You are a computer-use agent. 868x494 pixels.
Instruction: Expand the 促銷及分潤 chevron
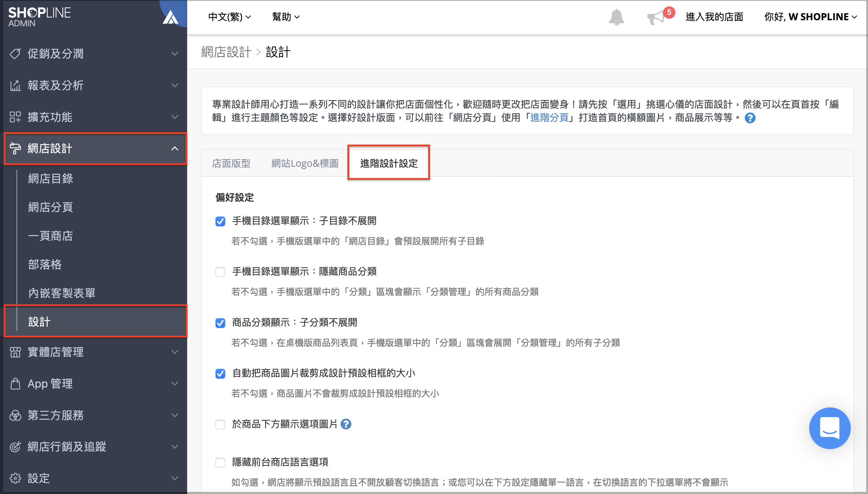point(175,54)
